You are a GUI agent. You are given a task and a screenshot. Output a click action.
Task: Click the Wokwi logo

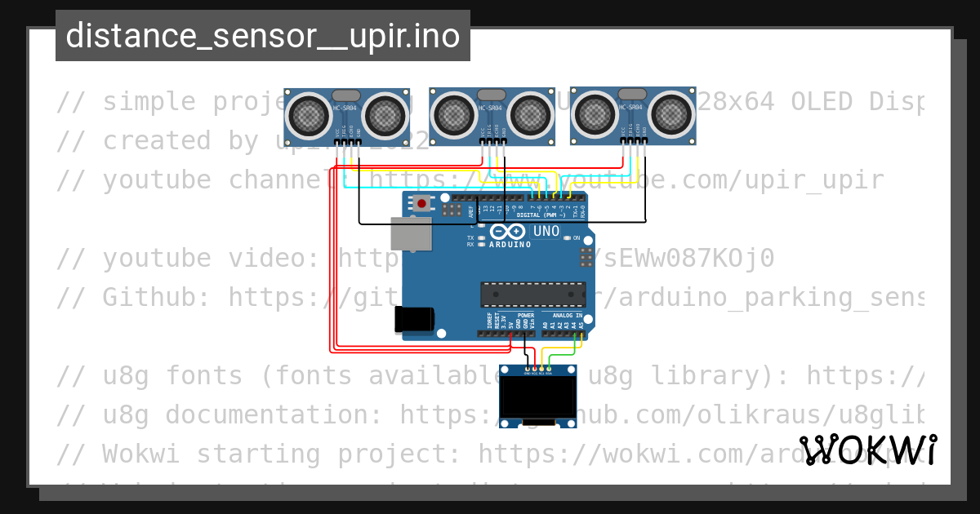pyautogui.click(x=868, y=450)
